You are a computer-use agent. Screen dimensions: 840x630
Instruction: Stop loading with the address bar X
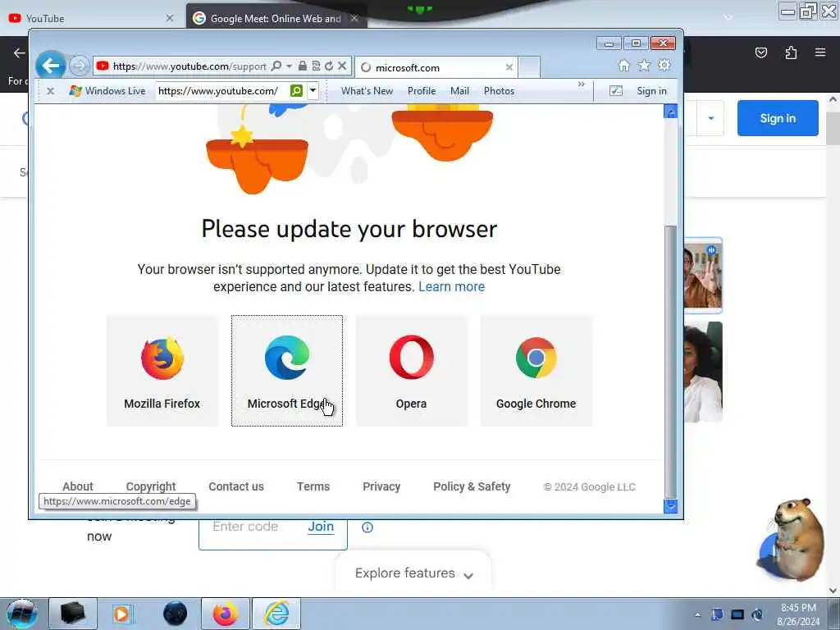tap(342, 66)
